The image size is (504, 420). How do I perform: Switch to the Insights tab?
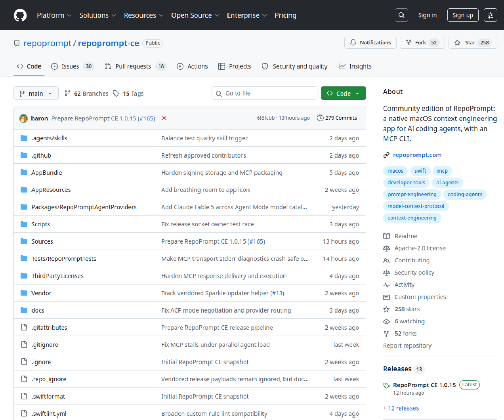(x=355, y=66)
